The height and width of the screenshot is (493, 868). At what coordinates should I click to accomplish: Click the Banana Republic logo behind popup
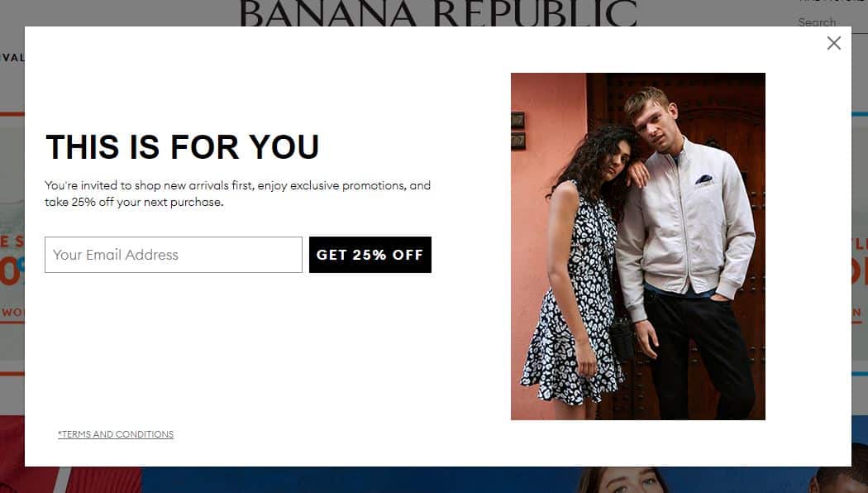click(438, 13)
